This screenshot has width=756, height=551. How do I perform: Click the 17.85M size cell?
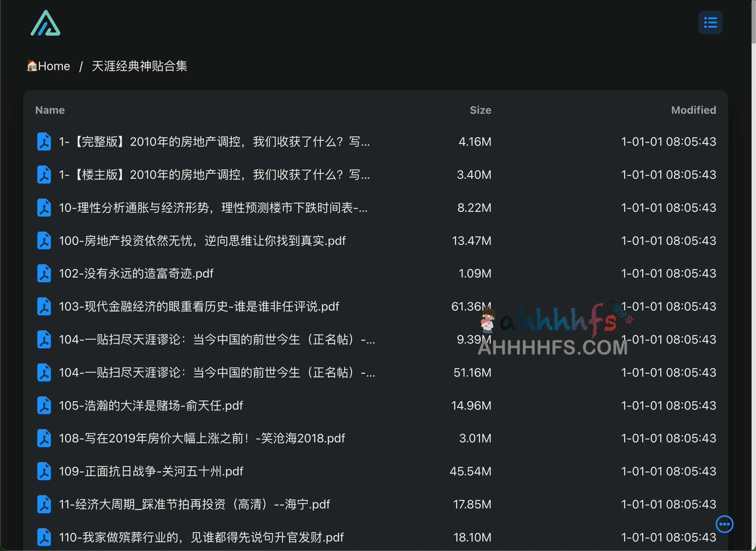[472, 504]
